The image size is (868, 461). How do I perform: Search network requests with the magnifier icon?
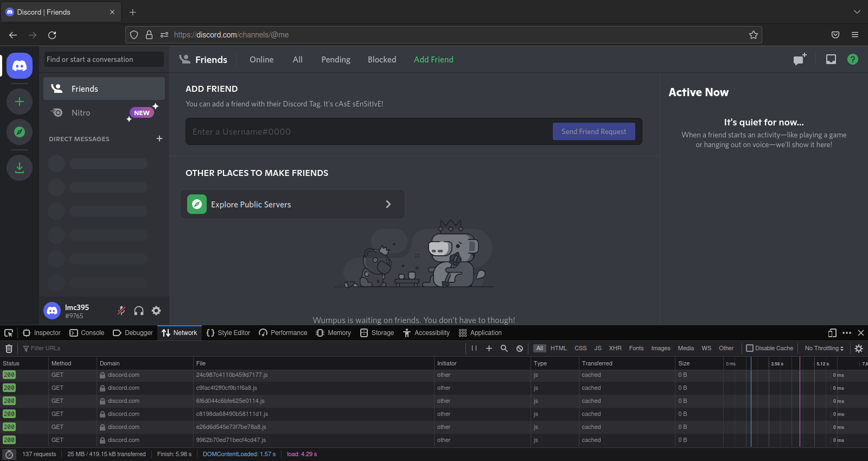(504, 348)
